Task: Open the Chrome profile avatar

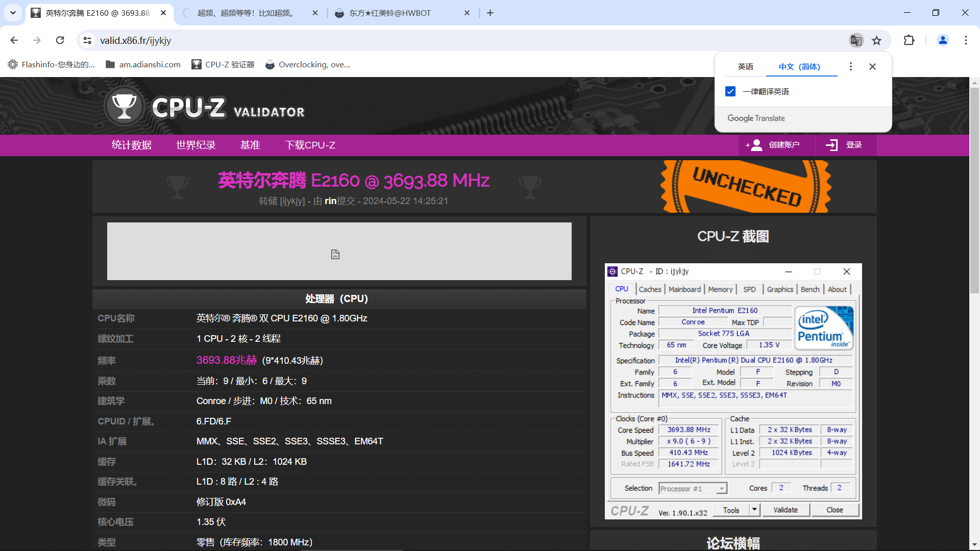Action: coord(943,40)
